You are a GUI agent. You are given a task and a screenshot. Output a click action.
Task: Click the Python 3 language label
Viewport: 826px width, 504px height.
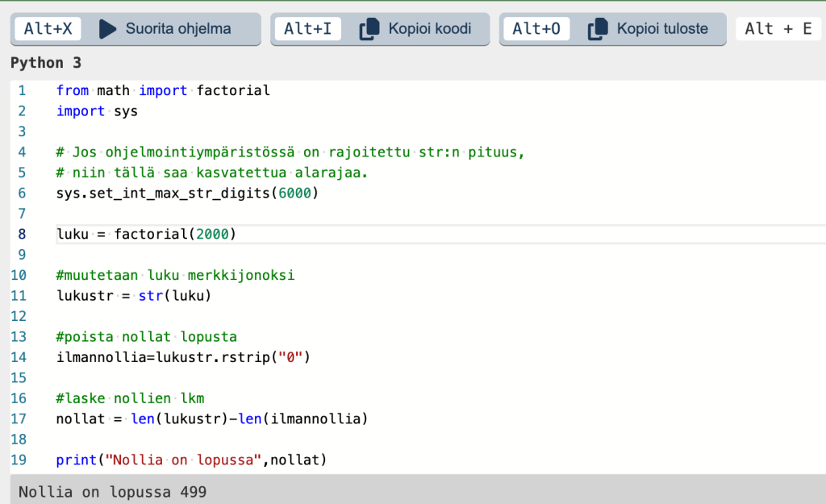pos(46,63)
